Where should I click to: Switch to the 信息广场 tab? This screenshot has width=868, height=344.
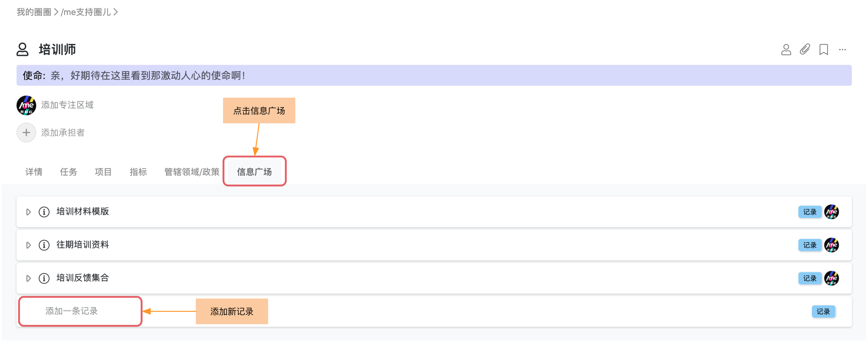pyautogui.click(x=254, y=172)
